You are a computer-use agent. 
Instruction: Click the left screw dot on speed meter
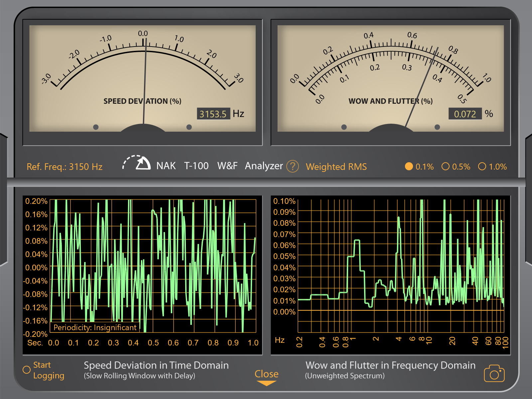[96, 127]
